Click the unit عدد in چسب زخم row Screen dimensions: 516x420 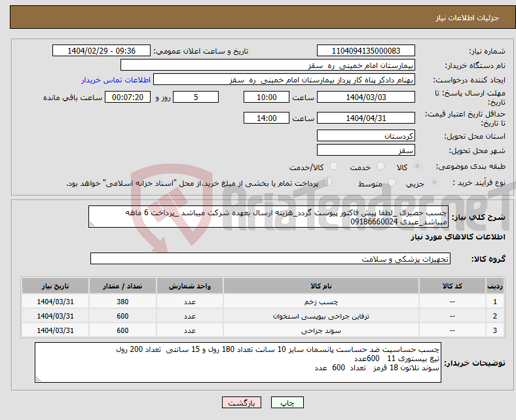coord(190,302)
